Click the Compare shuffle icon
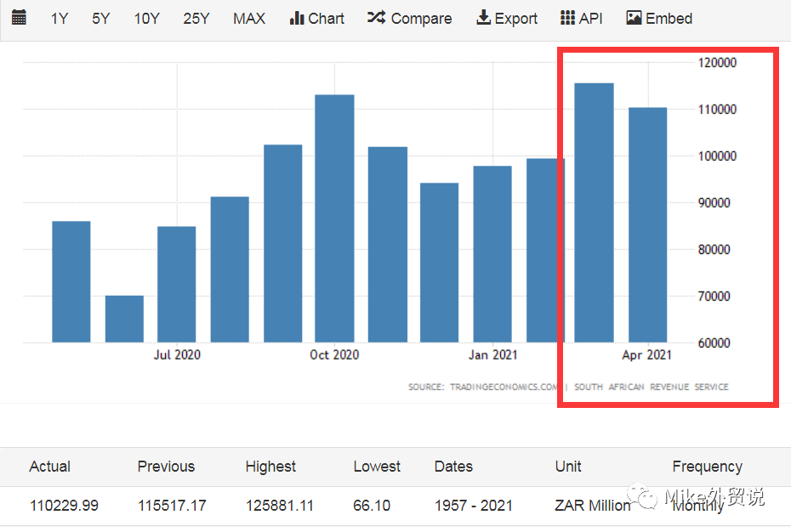The width and height of the screenshot is (791, 532). coord(376,18)
